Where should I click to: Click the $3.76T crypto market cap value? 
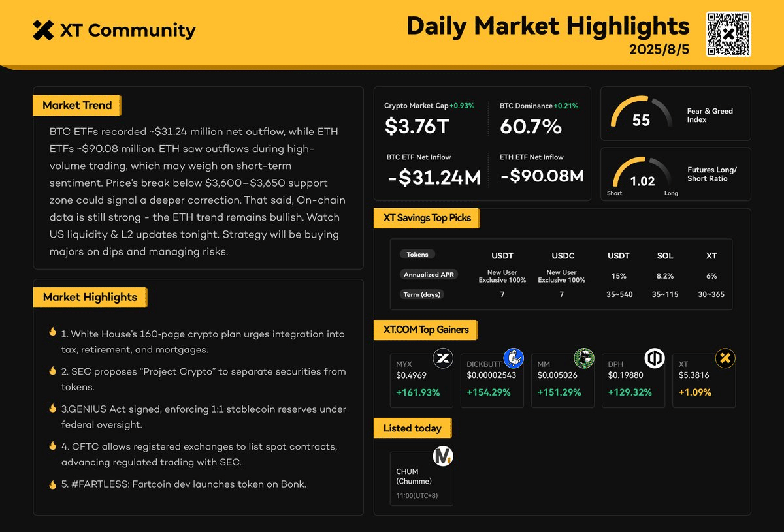coord(416,126)
